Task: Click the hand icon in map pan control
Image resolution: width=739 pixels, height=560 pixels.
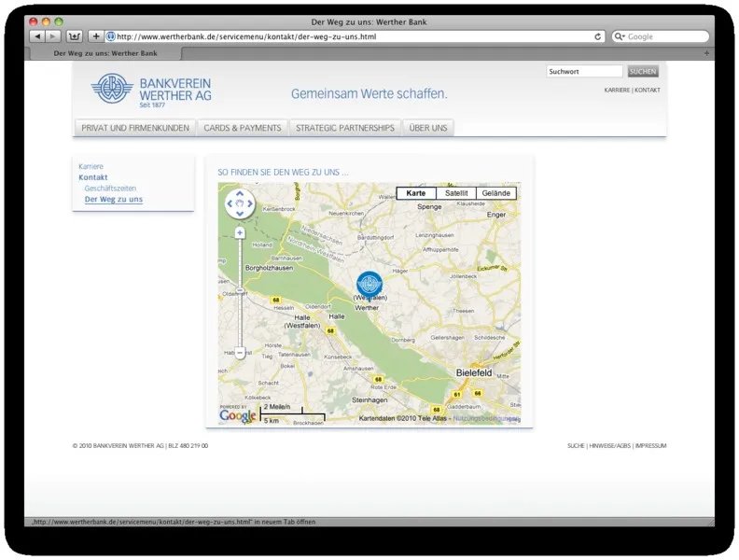Action: (240, 203)
